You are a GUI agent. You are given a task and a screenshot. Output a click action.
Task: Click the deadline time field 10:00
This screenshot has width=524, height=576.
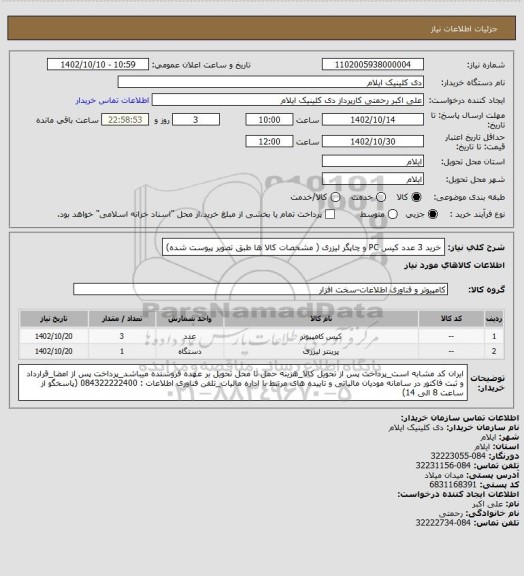pos(269,120)
